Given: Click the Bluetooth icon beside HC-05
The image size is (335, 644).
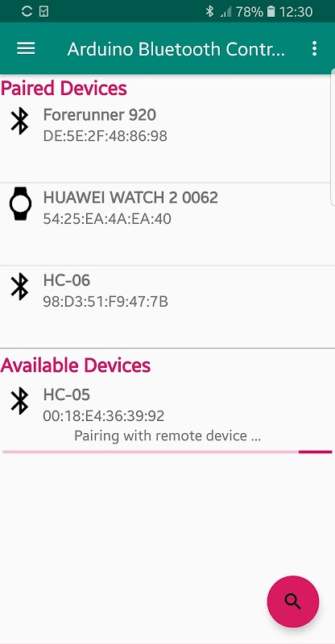Looking at the screenshot, I should coord(20,400).
